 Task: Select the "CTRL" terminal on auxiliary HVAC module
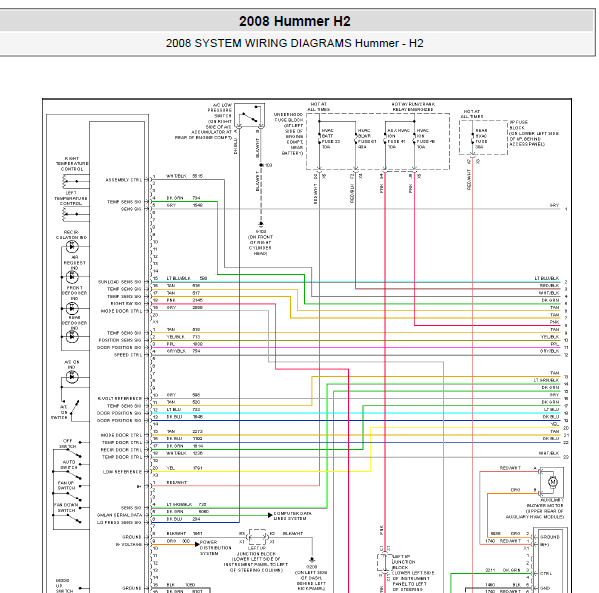(546, 574)
